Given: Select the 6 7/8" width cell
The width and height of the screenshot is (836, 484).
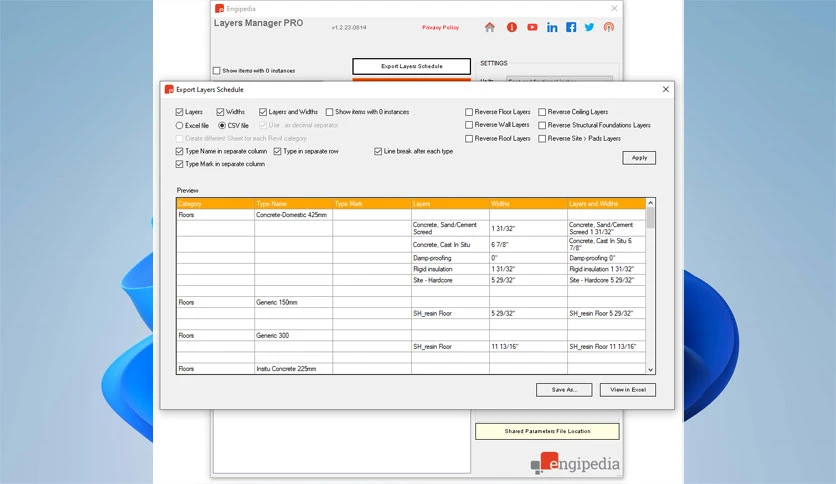Looking at the screenshot, I should (528, 245).
